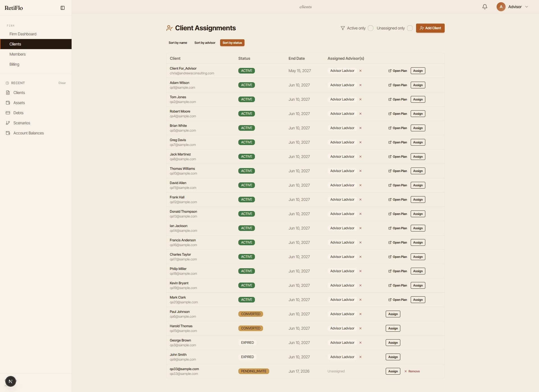This screenshot has width=539, height=392.
Task: Remove advisor from Jack Martinez
Action: point(360,157)
